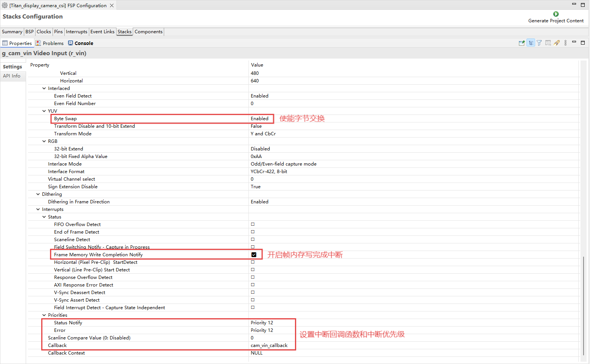Enable FIFO Overflow Detect checkbox
The image size is (590, 364).
coord(253,225)
